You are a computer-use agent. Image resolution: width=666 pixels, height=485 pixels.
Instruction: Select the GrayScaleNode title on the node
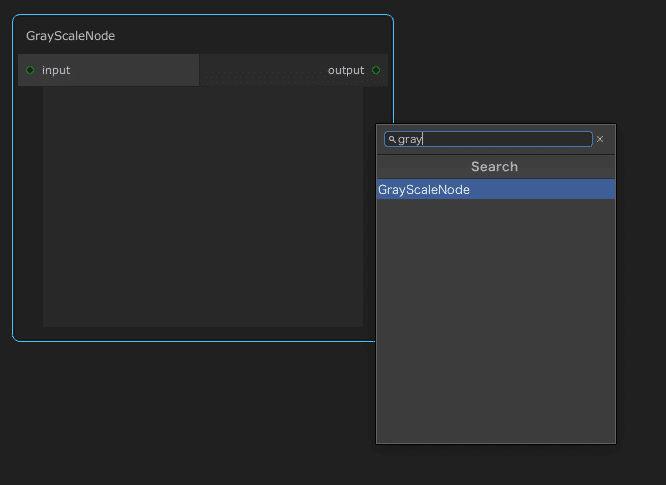[71, 36]
